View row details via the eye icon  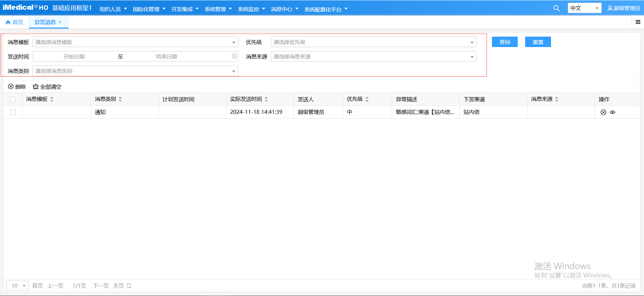(612, 112)
